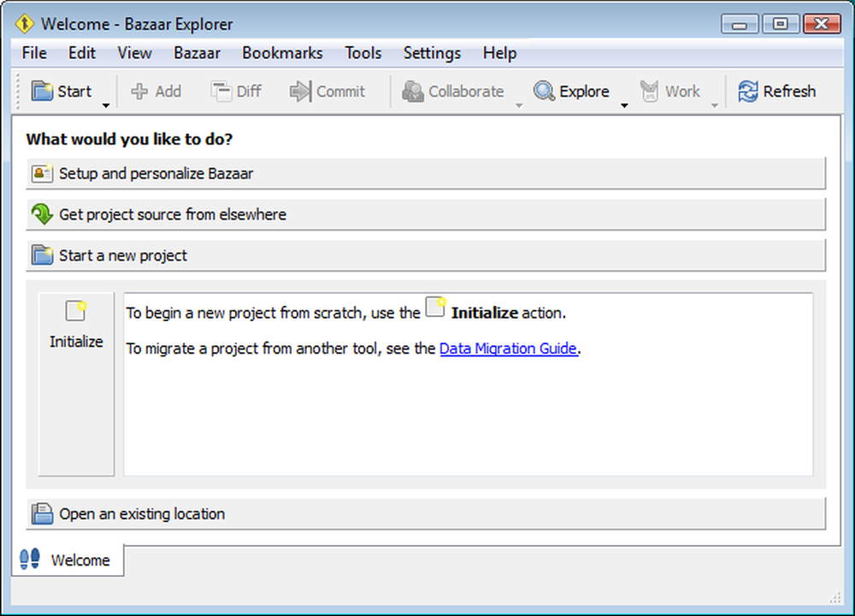
Task: Open the File menu
Action: coord(34,53)
